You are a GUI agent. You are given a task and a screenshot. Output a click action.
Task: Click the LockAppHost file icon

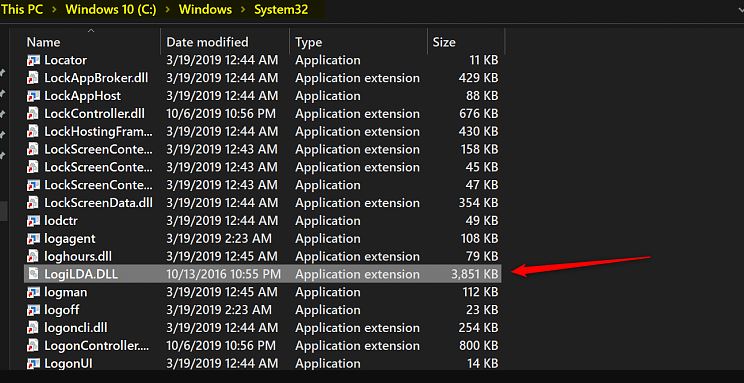pos(33,96)
